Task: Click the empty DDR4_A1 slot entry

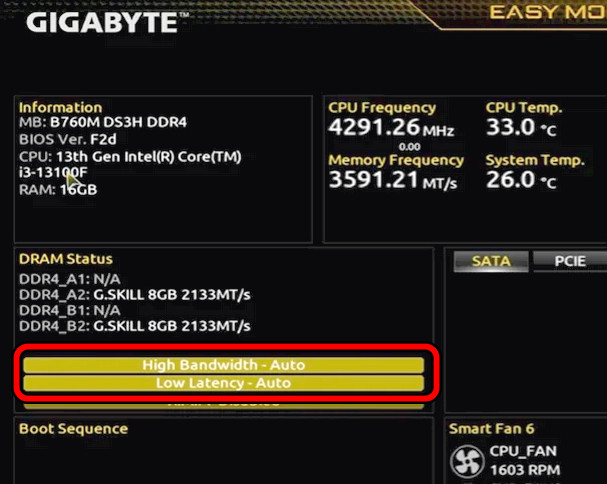Action: tap(68, 277)
